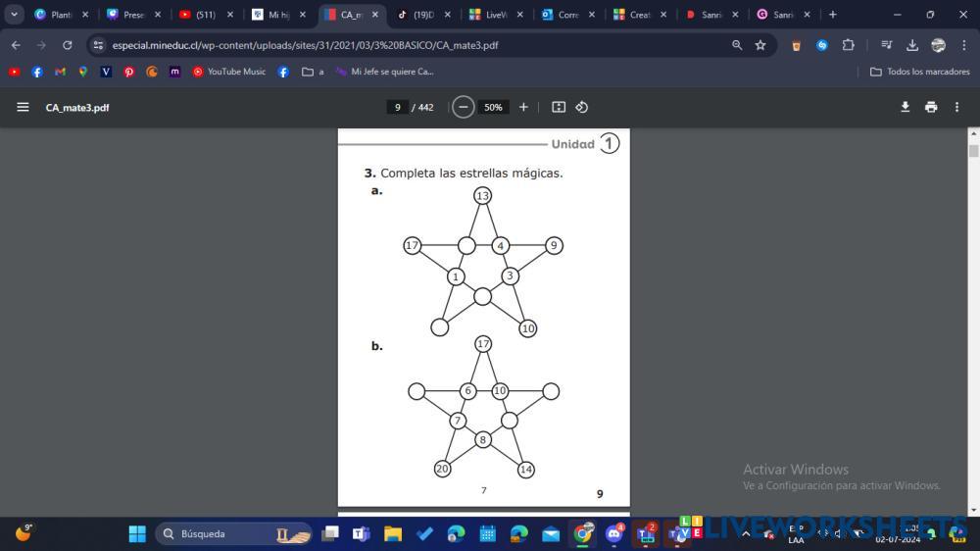Click the fit to page icon
The height and width of the screenshot is (551, 980).
click(559, 107)
